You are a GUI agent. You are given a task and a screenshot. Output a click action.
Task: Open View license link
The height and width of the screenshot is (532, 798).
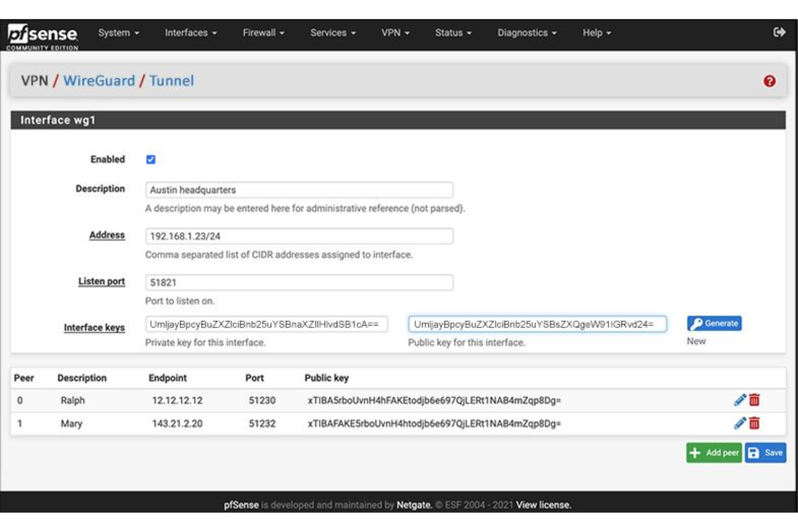(x=544, y=505)
